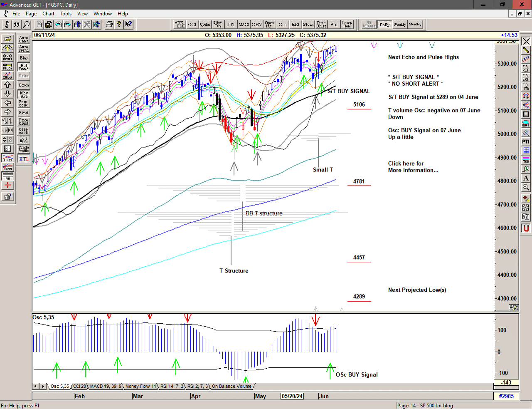Toggle the XTL indicator button
The height and width of the screenshot is (409, 532).
click(24, 159)
